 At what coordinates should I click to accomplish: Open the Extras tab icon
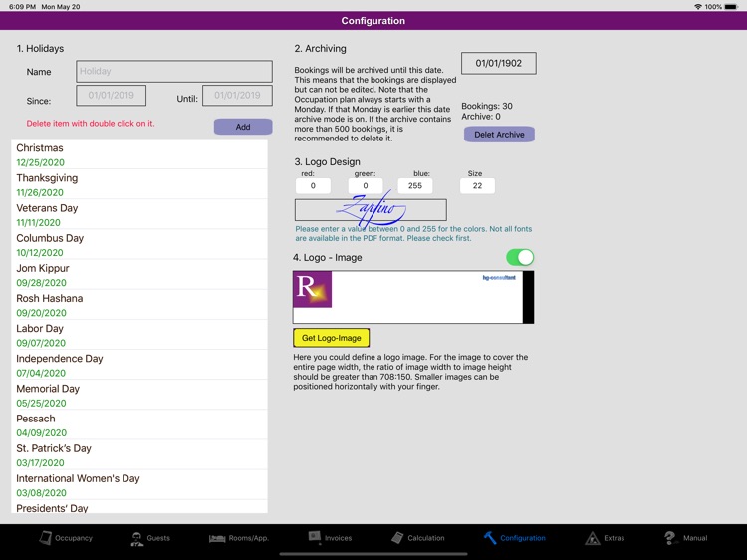click(593, 538)
